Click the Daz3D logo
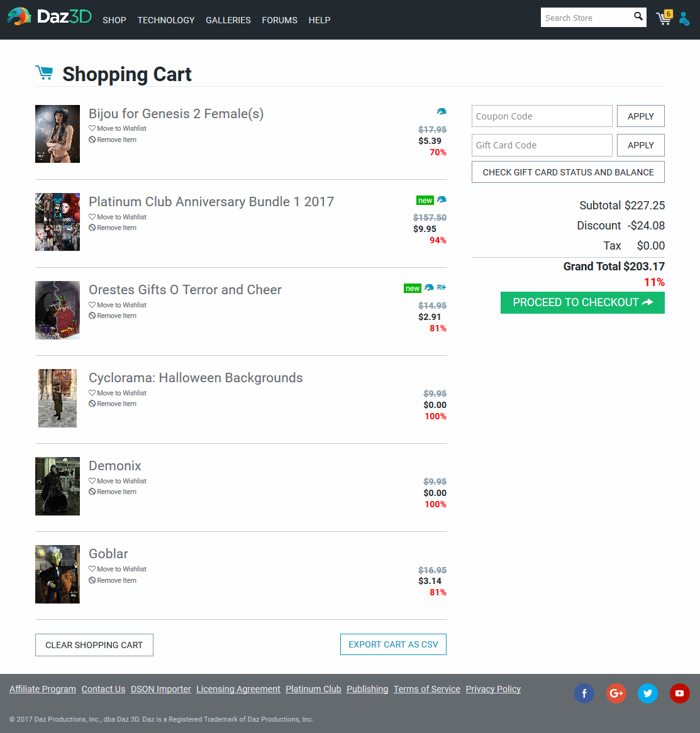The width and height of the screenshot is (700, 733). [49, 17]
